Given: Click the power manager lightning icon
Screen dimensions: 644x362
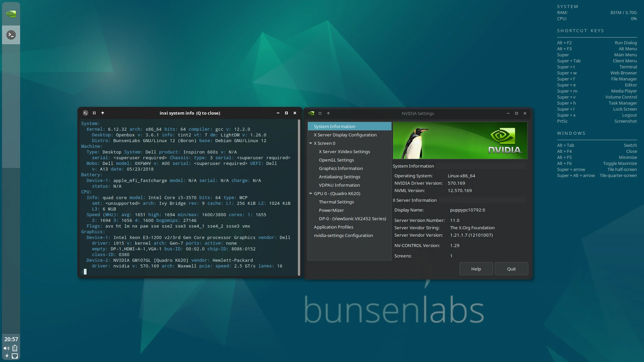Looking at the screenshot, I should pyautogui.click(x=7, y=356).
